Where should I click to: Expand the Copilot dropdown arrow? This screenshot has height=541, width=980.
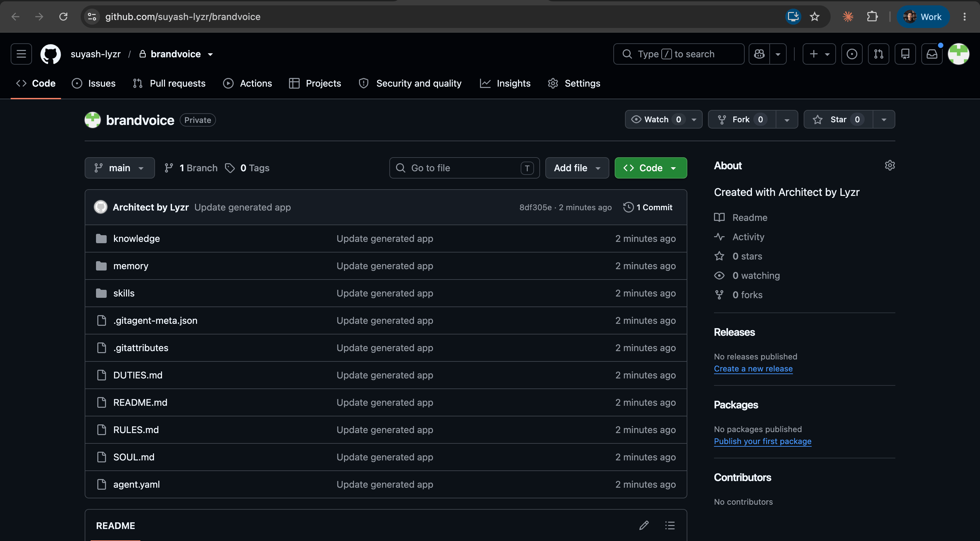click(x=778, y=54)
